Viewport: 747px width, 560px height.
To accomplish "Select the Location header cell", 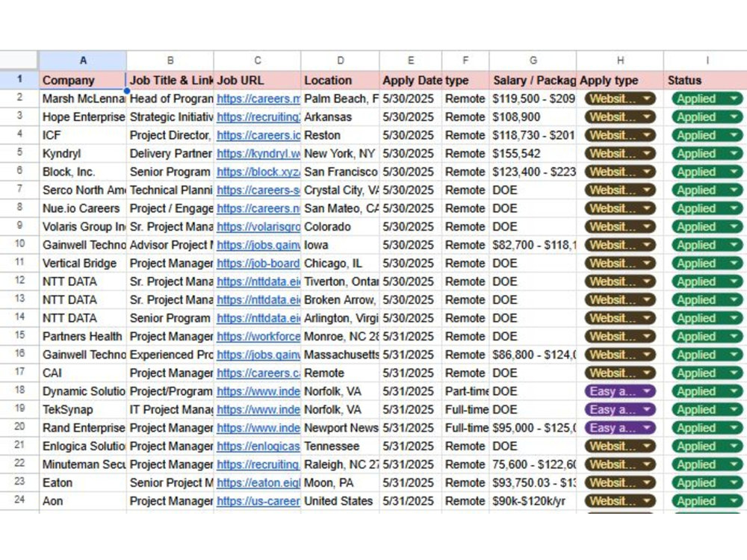I will tap(340, 80).
